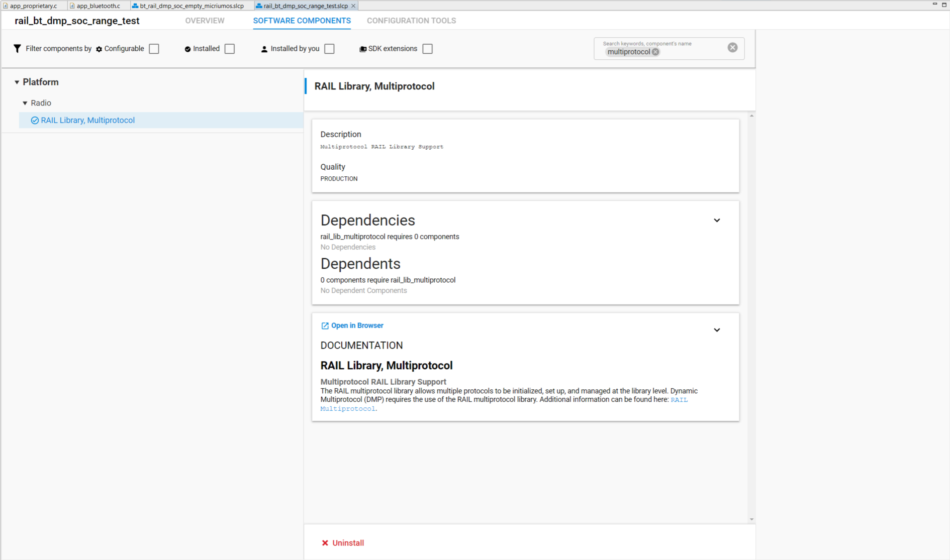Screen dimensions: 950x560
Task: Click the installed checkmark beside RAIL Library
Action: [x=35, y=121]
